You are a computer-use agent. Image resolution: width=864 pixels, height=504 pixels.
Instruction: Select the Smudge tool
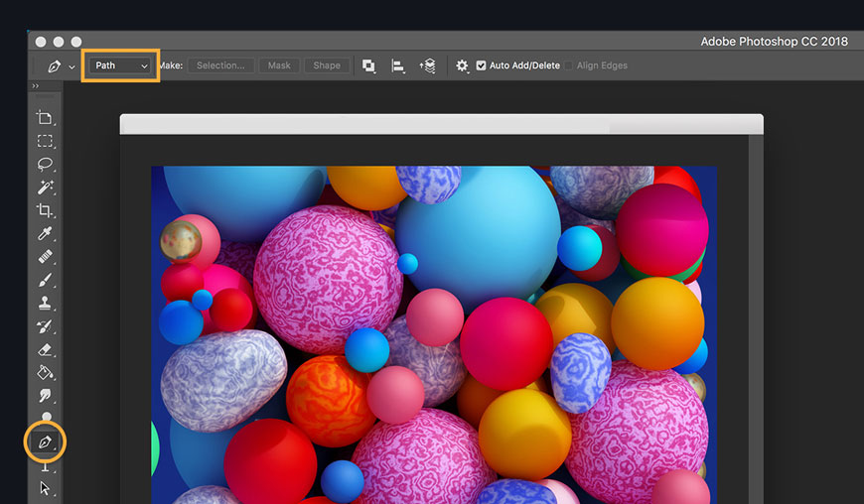(45, 395)
